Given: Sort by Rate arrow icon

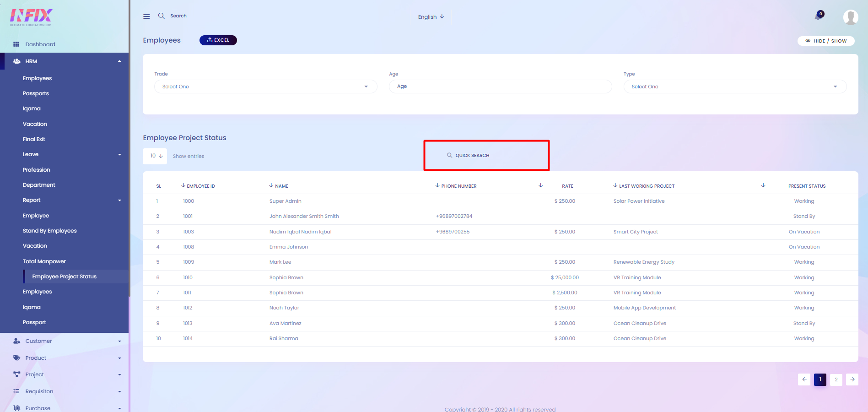Looking at the screenshot, I should 541,185.
